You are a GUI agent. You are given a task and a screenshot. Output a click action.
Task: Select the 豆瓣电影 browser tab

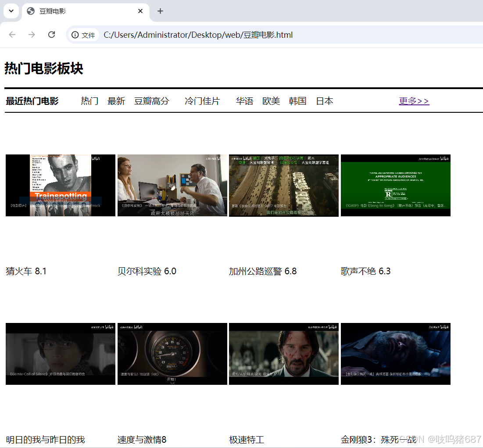(86, 11)
